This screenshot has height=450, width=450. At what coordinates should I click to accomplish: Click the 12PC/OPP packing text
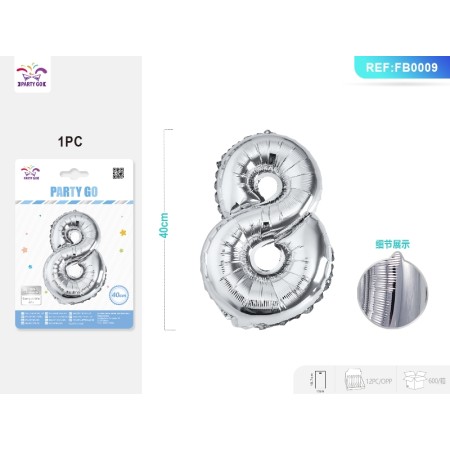tap(379, 381)
